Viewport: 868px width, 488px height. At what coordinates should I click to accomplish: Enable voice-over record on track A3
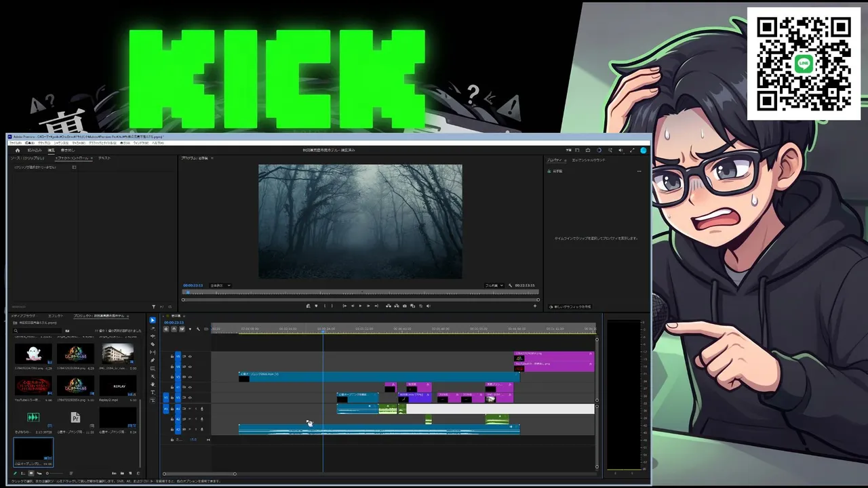click(202, 429)
